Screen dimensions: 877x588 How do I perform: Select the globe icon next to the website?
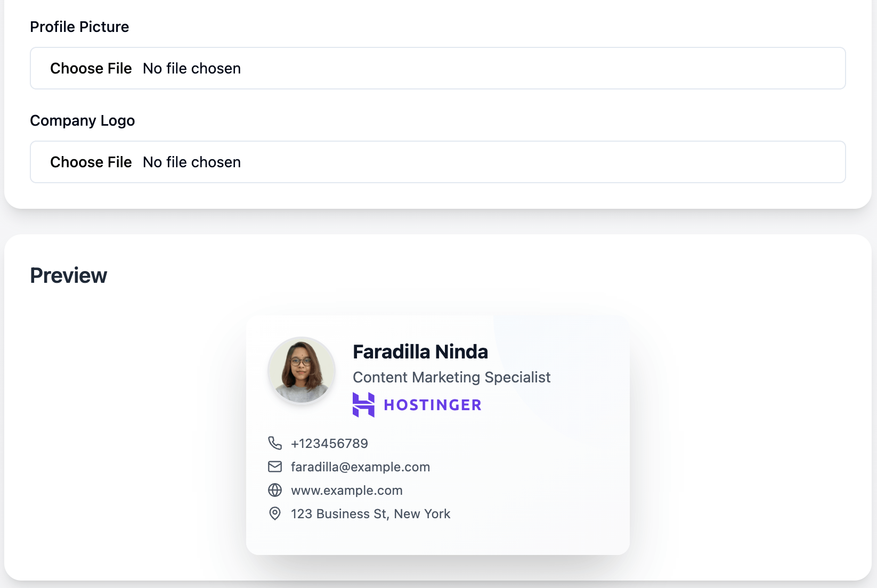point(275,490)
